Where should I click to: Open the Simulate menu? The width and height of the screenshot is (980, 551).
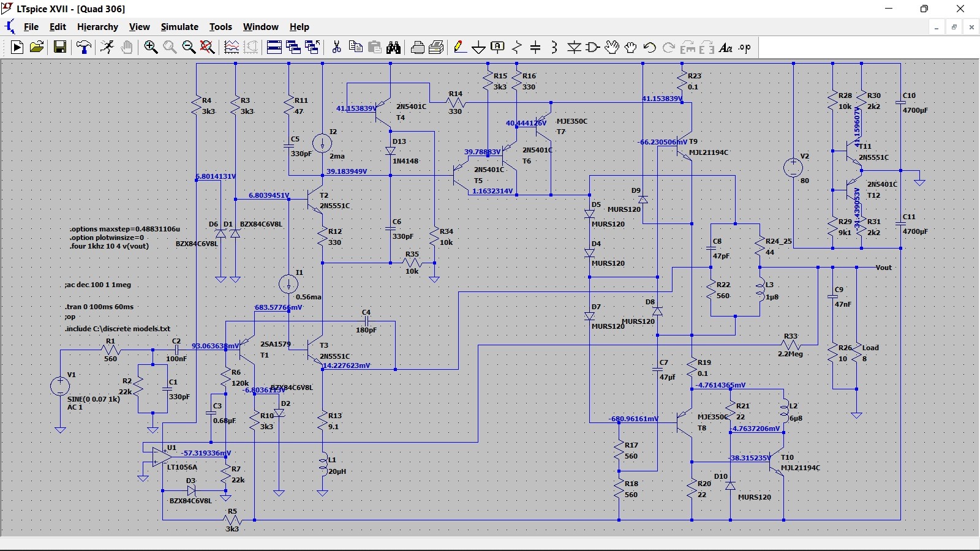coord(179,27)
